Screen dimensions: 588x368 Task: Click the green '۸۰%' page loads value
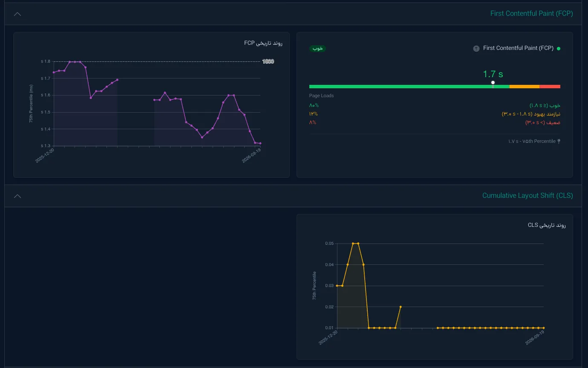coord(314,105)
